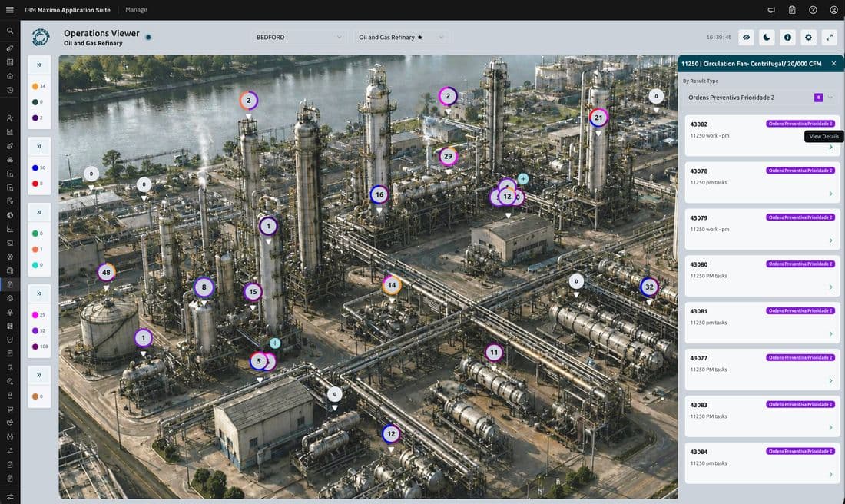Open the Operations Viewer settings gear
845x504 pixels.
click(x=808, y=37)
